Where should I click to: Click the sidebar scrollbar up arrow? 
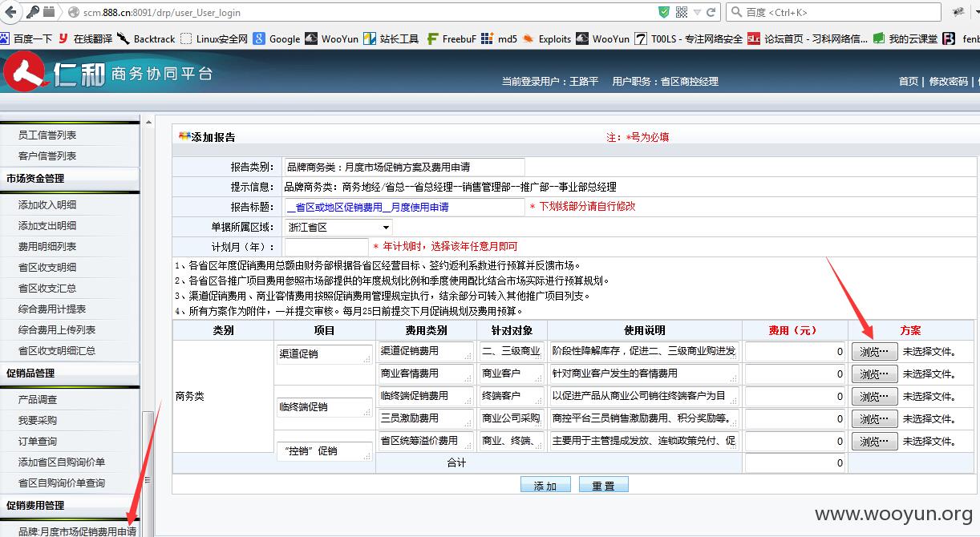pos(148,122)
